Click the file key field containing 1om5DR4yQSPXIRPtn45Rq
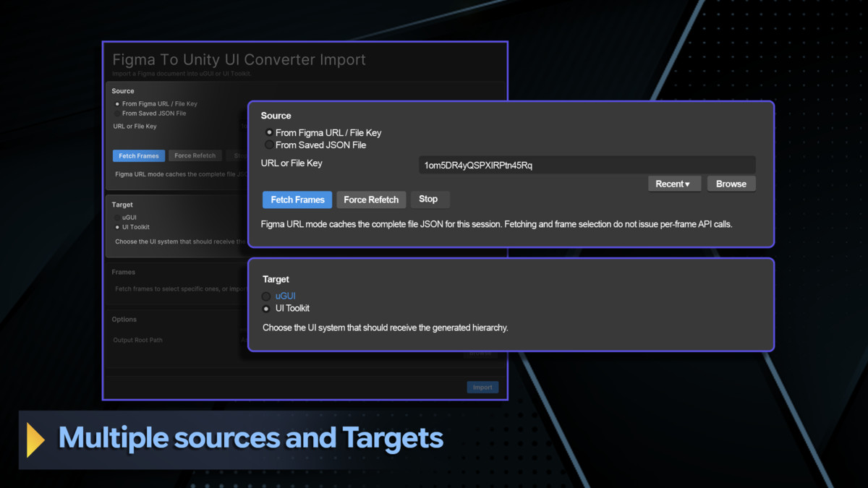Image resolution: width=868 pixels, height=488 pixels. click(x=587, y=166)
